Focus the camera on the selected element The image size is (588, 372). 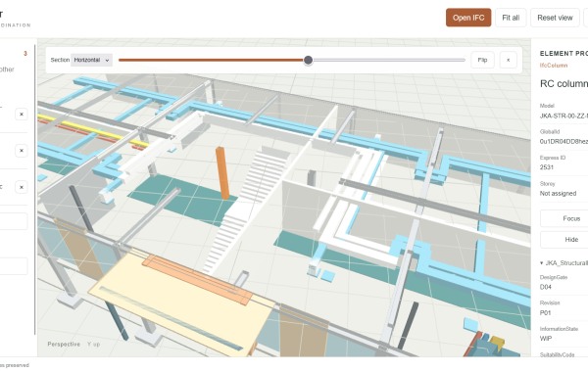[564, 218]
